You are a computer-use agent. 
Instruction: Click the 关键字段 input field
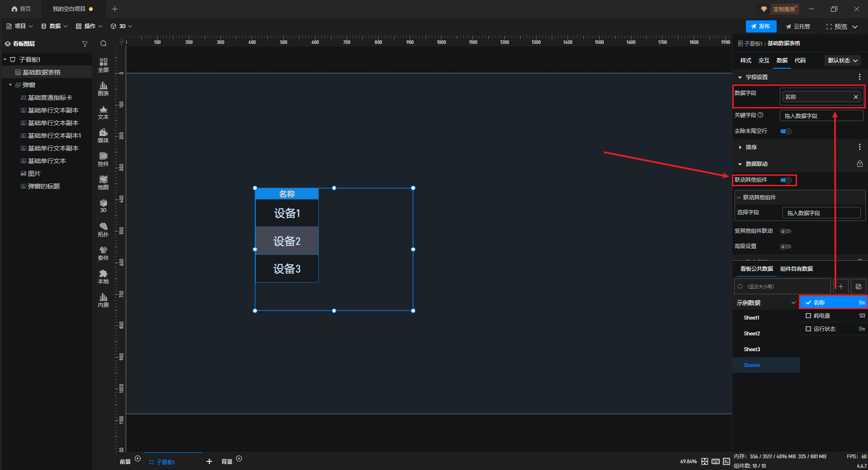click(821, 116)
